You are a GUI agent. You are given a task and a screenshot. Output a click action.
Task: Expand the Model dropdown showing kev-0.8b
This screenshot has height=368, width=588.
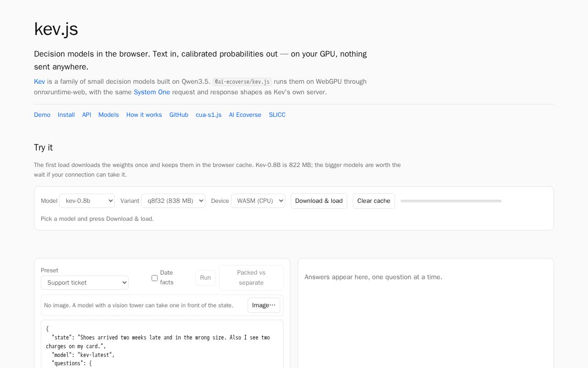pos(87,201)
